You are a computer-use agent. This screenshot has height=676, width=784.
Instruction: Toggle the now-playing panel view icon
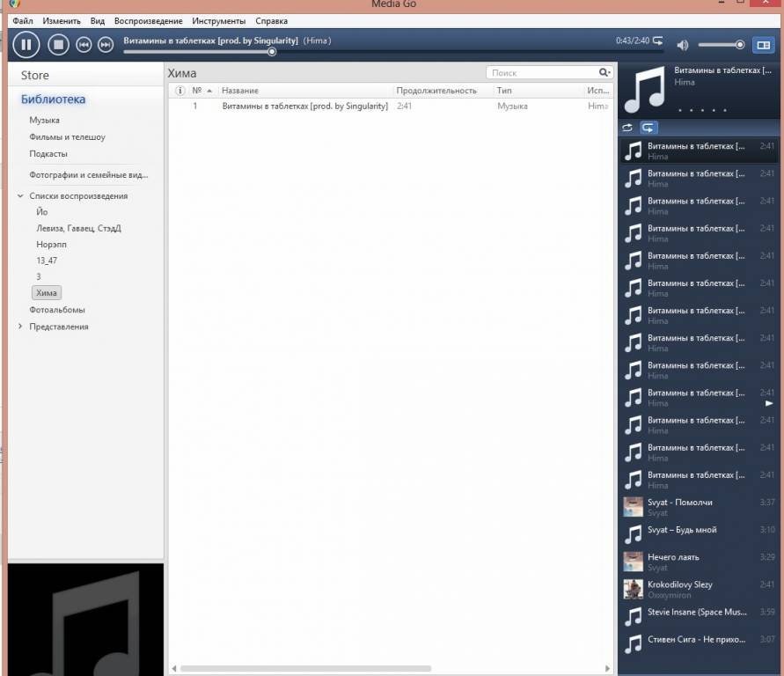(x=763, y=45)
